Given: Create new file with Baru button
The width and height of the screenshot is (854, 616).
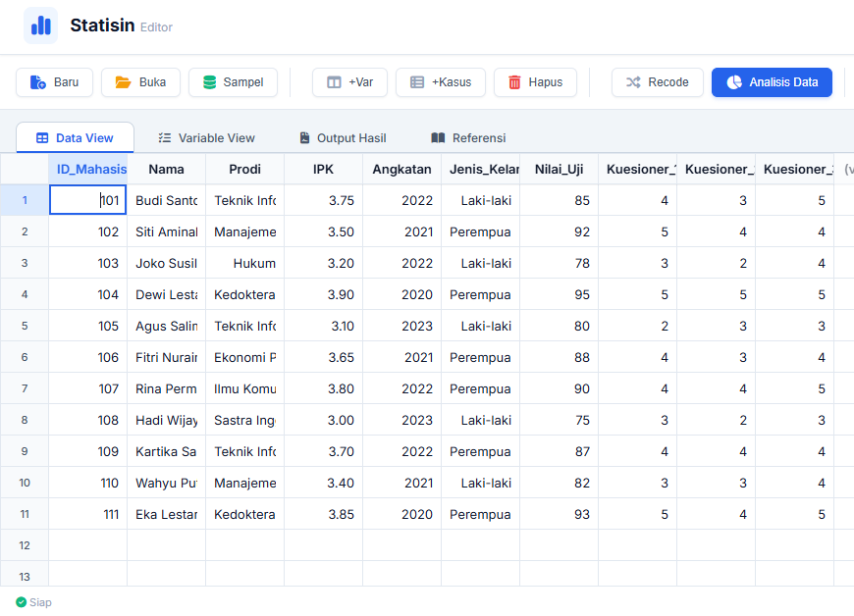Looking at the screenshot, I should tap(54, 82).
